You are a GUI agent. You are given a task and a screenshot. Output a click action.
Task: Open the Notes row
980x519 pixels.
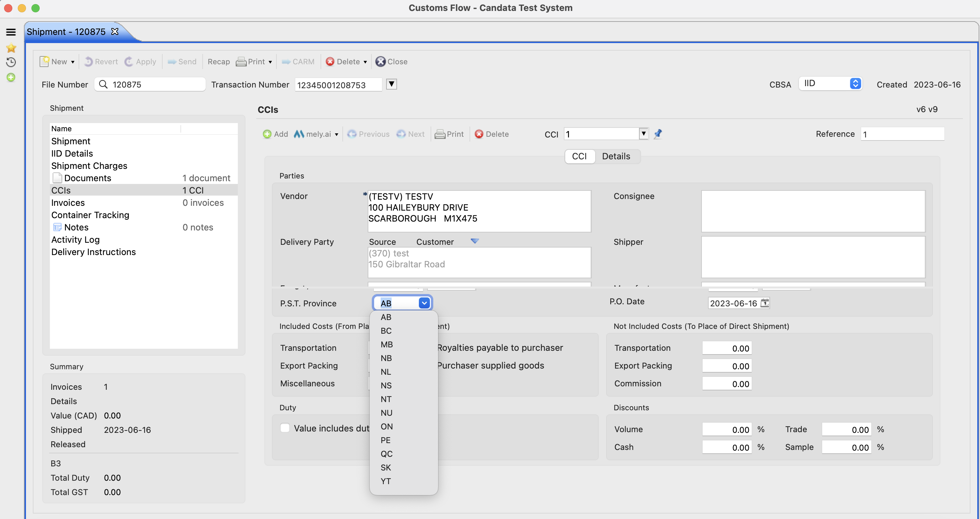144,227
